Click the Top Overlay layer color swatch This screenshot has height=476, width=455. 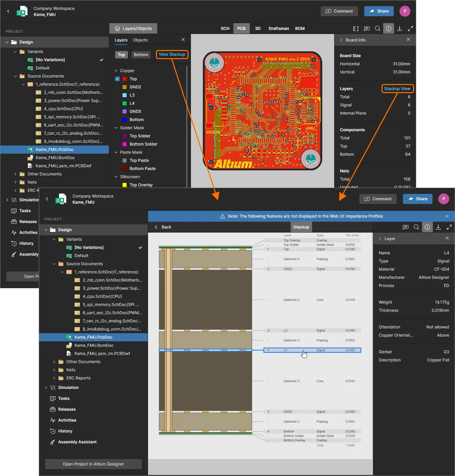[x=125, y=185]
